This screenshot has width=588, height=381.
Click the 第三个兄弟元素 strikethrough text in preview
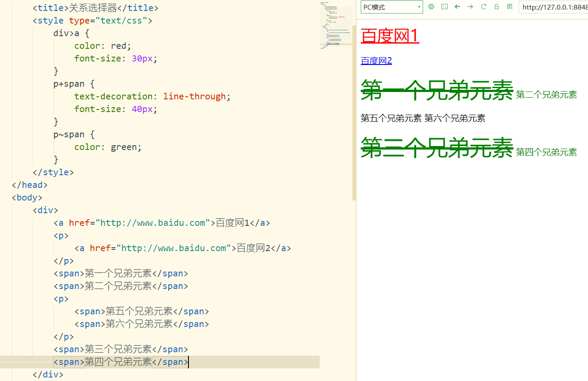(437, 148)
